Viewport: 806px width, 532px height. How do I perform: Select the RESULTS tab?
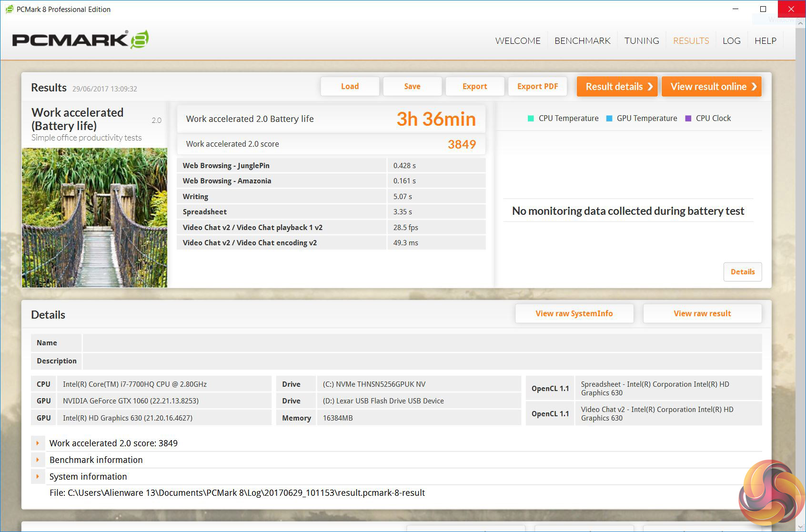coord(691,41)
